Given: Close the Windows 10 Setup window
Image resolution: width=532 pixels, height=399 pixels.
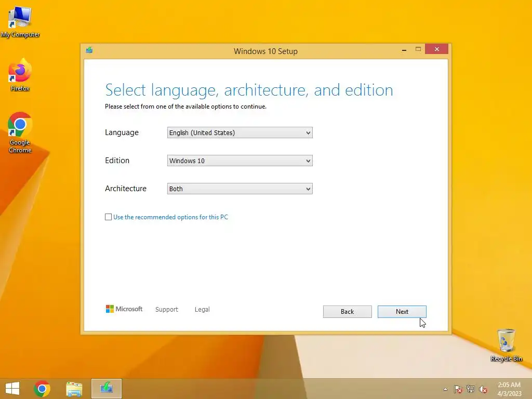Looking at the screenshot, I should pyautogui.click(x=436, y=49).
